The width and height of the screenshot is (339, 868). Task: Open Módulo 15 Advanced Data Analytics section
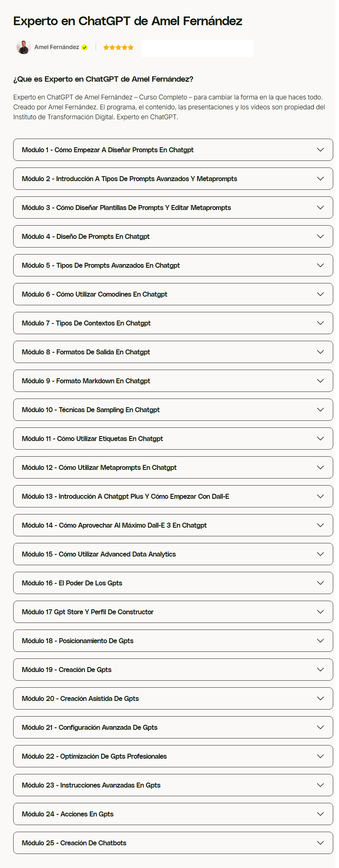pos(173,554)
